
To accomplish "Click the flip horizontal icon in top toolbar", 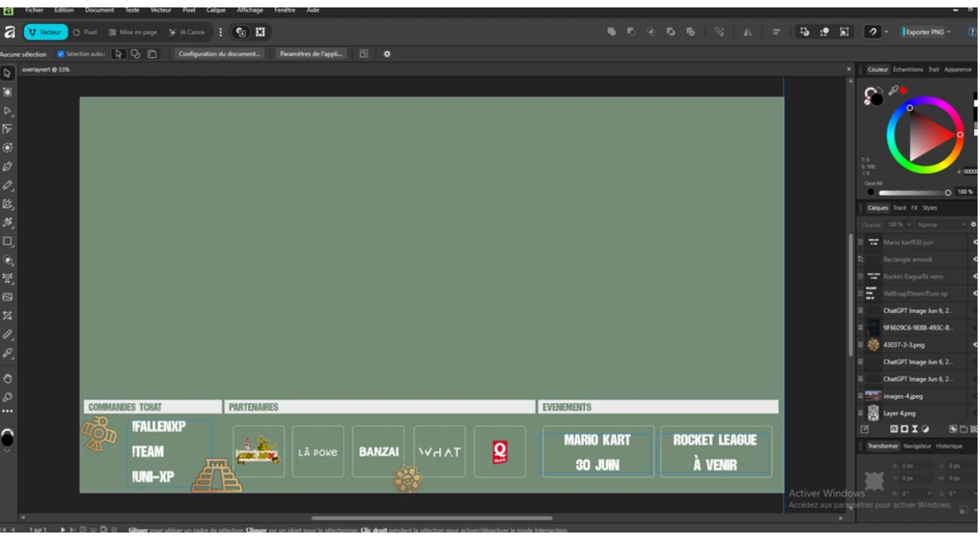I will tap(748, 32).
